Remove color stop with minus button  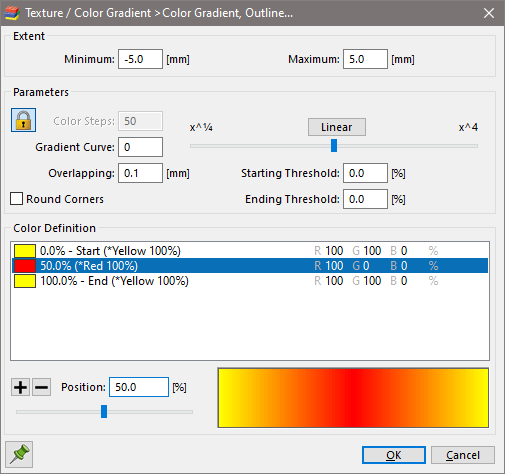pyautogui.click(x=41, y=387)
